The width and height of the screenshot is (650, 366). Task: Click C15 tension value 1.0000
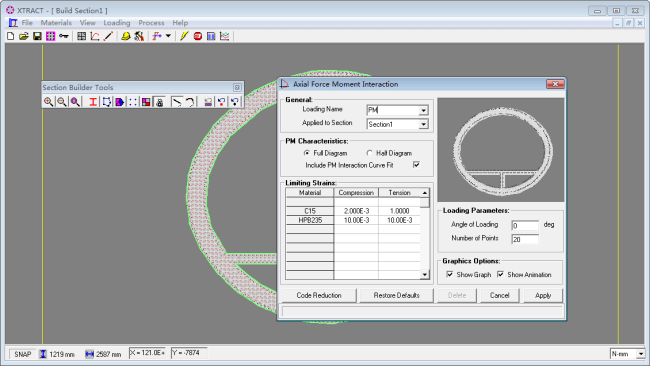coord(400,211)
